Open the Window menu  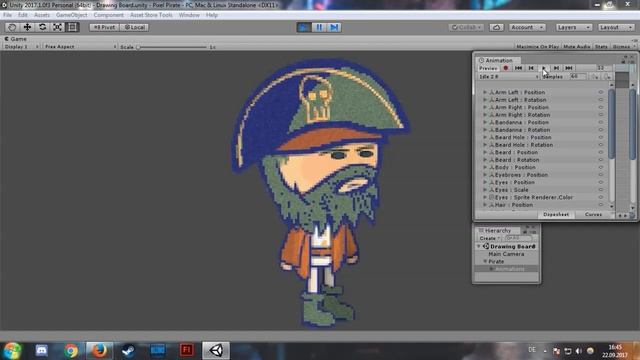[x=189, y=15]
